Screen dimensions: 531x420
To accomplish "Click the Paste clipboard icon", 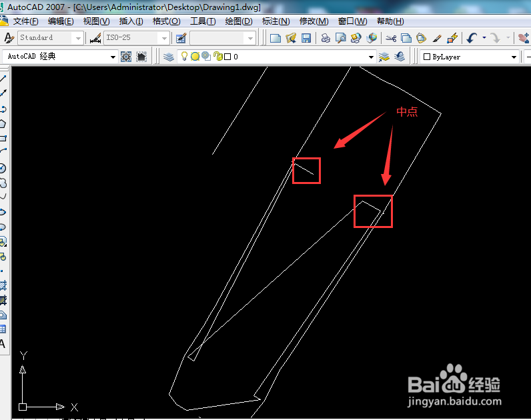I will tap(422, 38).
